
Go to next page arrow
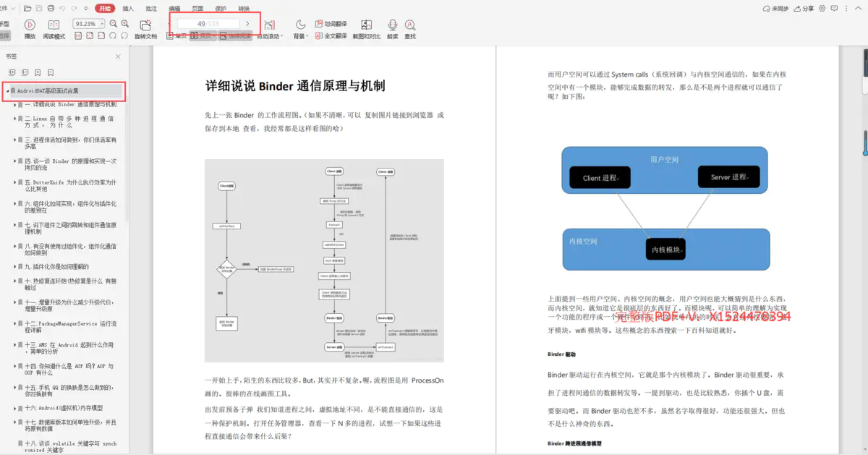point(247,24)
